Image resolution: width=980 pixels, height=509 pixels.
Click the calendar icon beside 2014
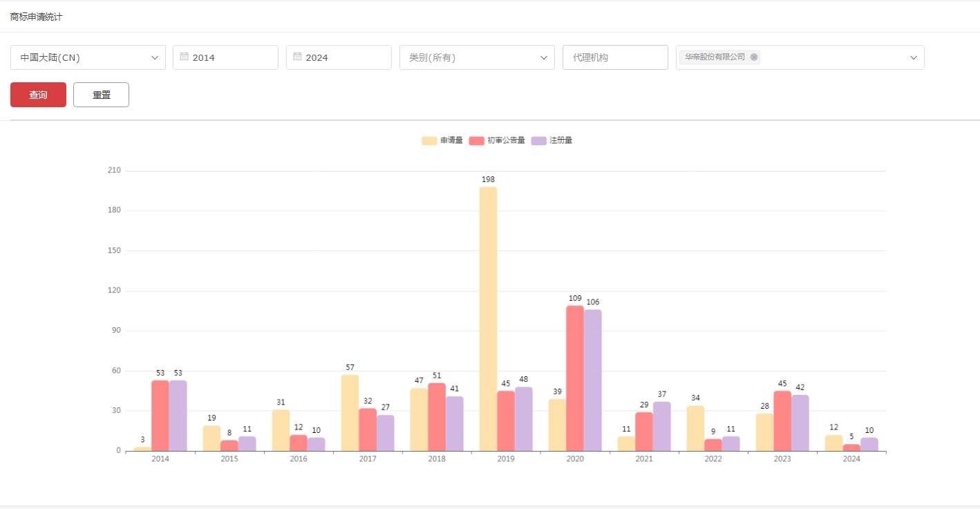pos(184,57)
